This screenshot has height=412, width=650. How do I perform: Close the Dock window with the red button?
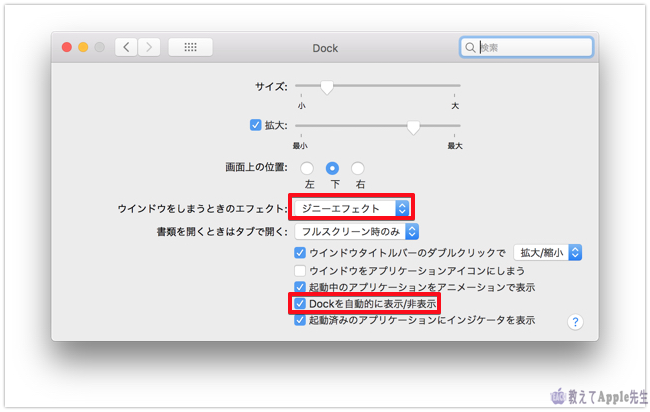pyautogui.click(x=67, y=47)
